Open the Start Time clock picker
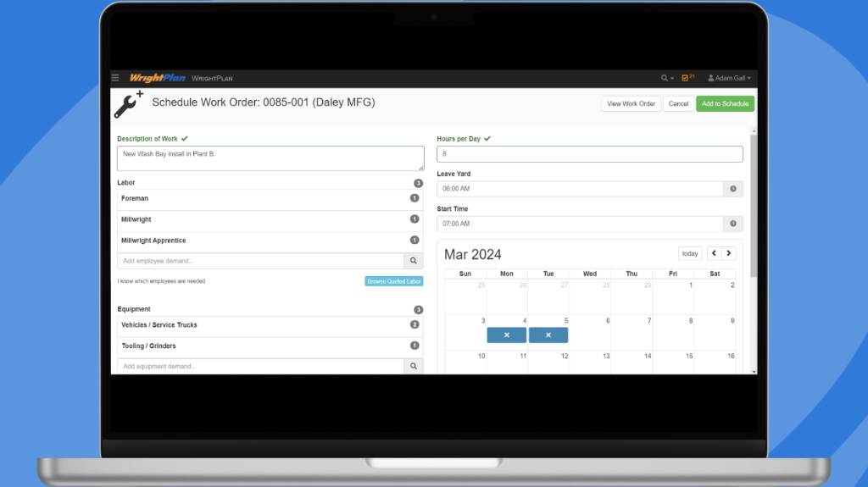This screenshot has width=868, height=487. pos(733,224)
